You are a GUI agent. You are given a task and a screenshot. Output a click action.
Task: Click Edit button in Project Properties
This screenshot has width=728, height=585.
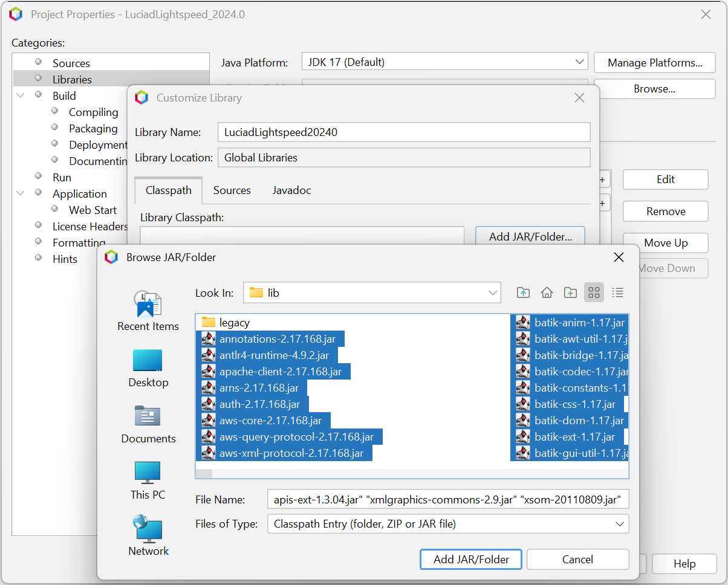pos(666,179)
